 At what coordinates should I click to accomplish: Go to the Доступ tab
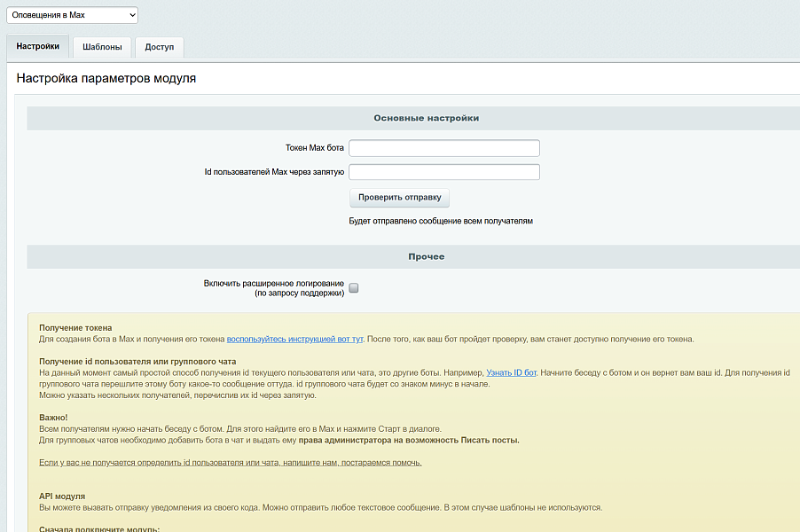click(160, 47)
